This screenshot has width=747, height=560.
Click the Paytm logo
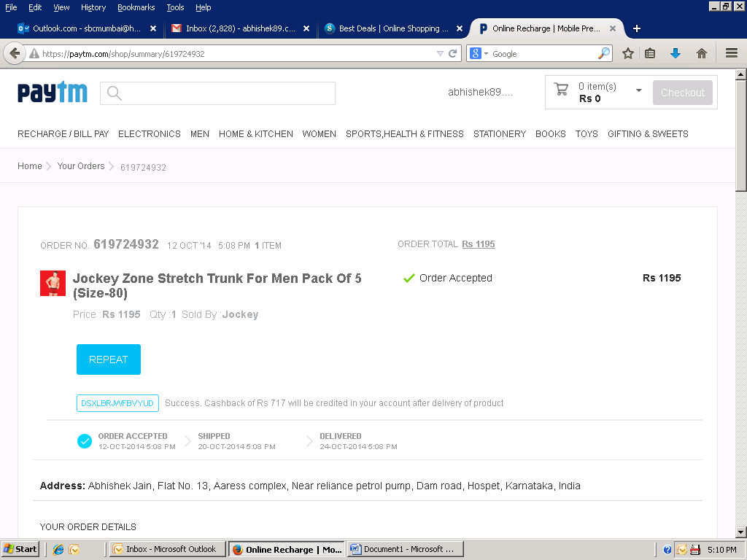coord(53,92)
